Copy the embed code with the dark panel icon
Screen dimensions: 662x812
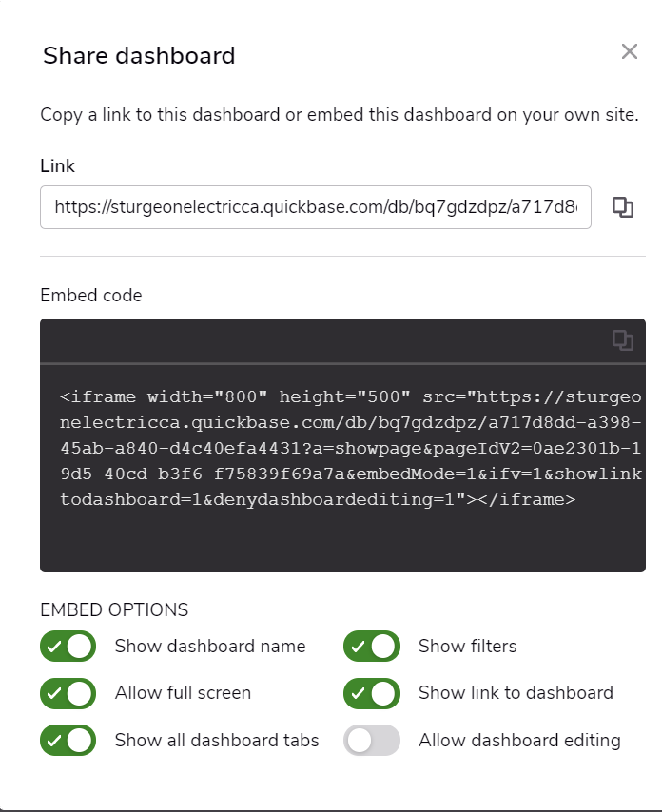coord(623,340)
